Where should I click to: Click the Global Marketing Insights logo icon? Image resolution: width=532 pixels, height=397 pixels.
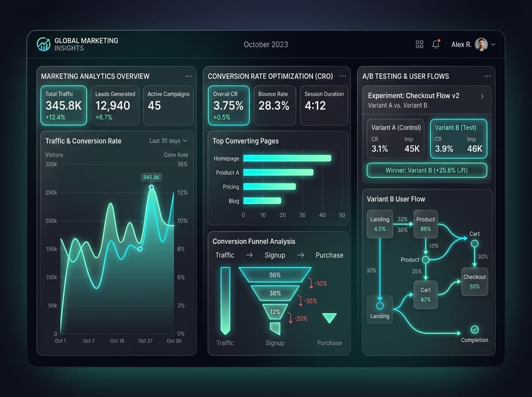tap(44, 44)
